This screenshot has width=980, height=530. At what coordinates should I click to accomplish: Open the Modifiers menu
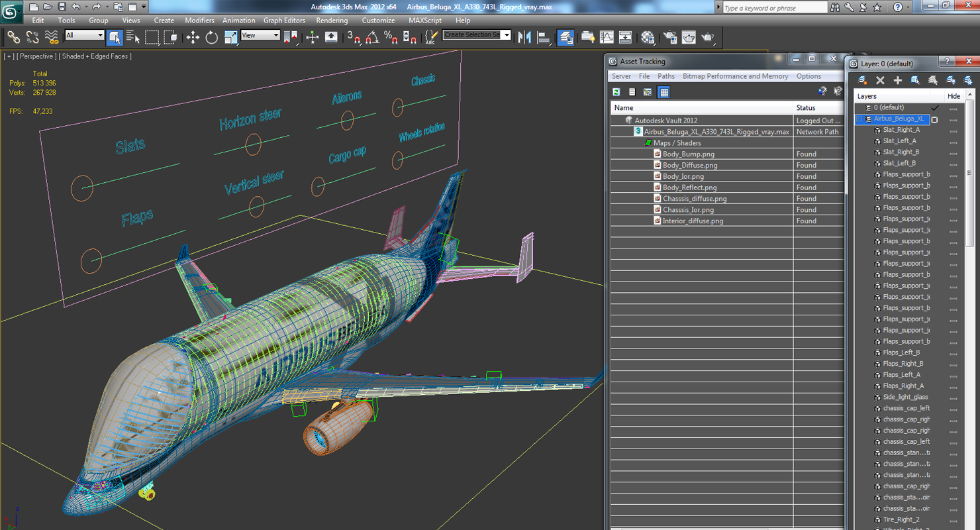[199, 21]
